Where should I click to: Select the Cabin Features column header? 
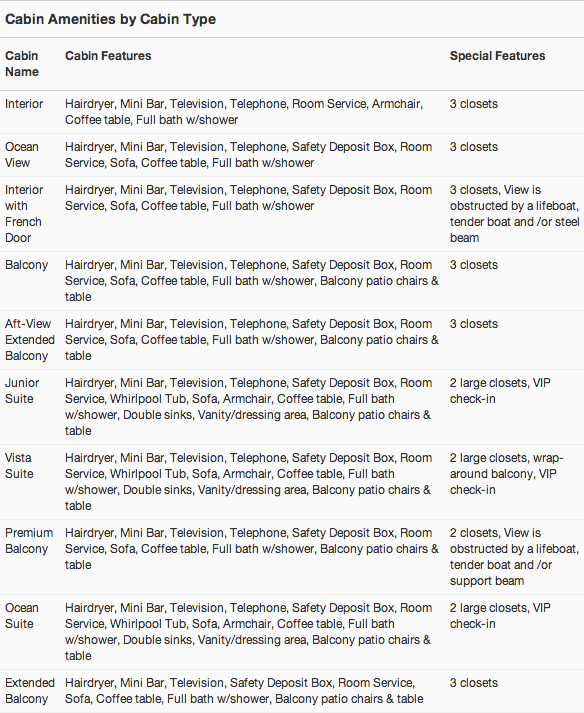108,55
